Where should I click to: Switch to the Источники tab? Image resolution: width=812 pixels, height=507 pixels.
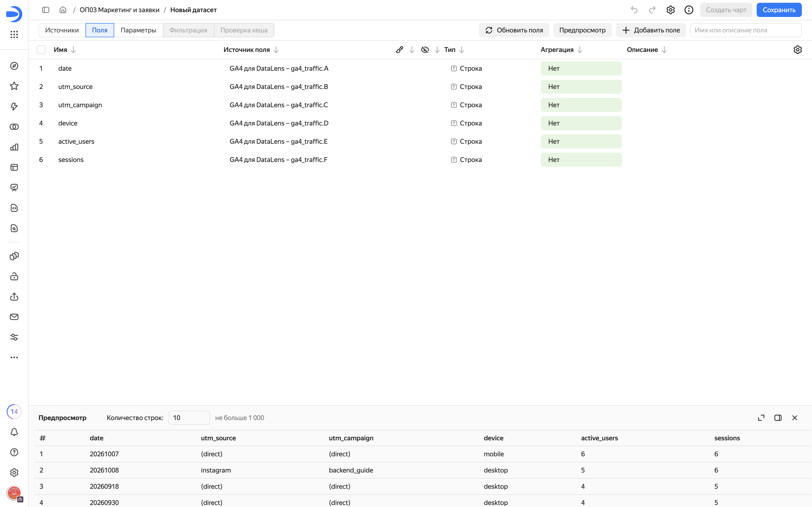62,30
